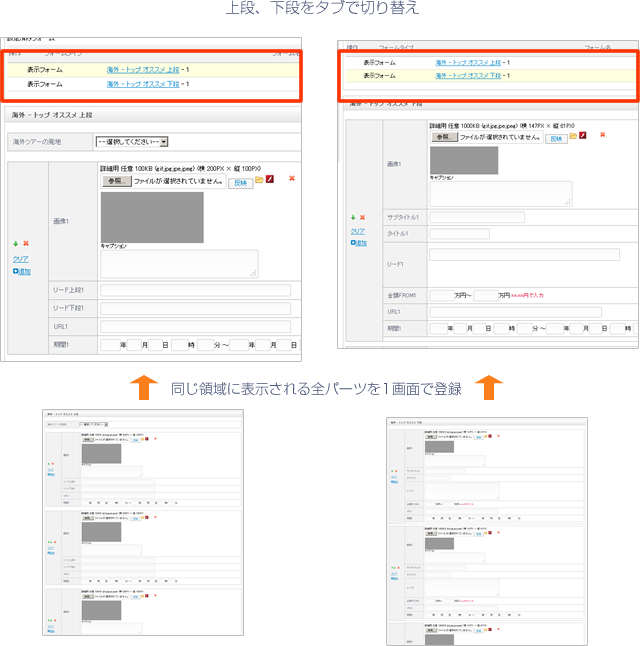The image size is (640, 646).
Task: Click green down arrow in 上段 form
Action: point(16,243)
